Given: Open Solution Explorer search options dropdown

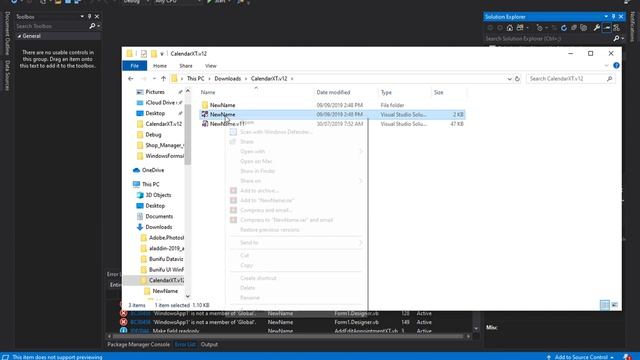Looking at the screenshot, I should tap(622, 39).
